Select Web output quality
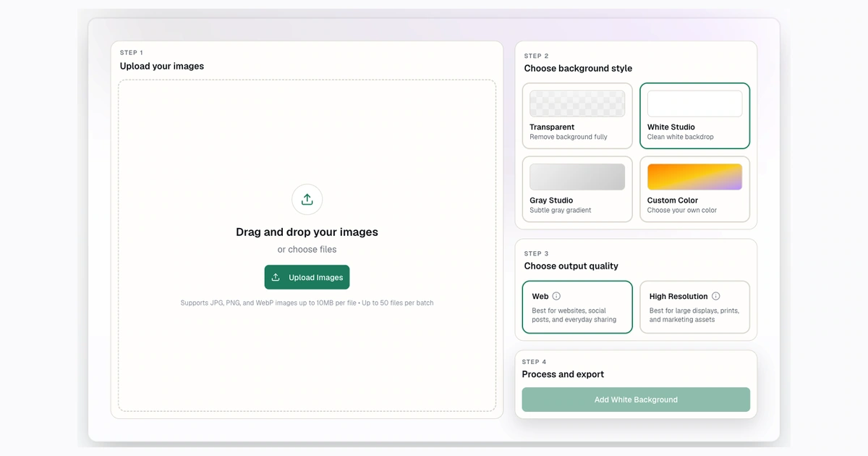868x456 pixels. click(577, 307)
